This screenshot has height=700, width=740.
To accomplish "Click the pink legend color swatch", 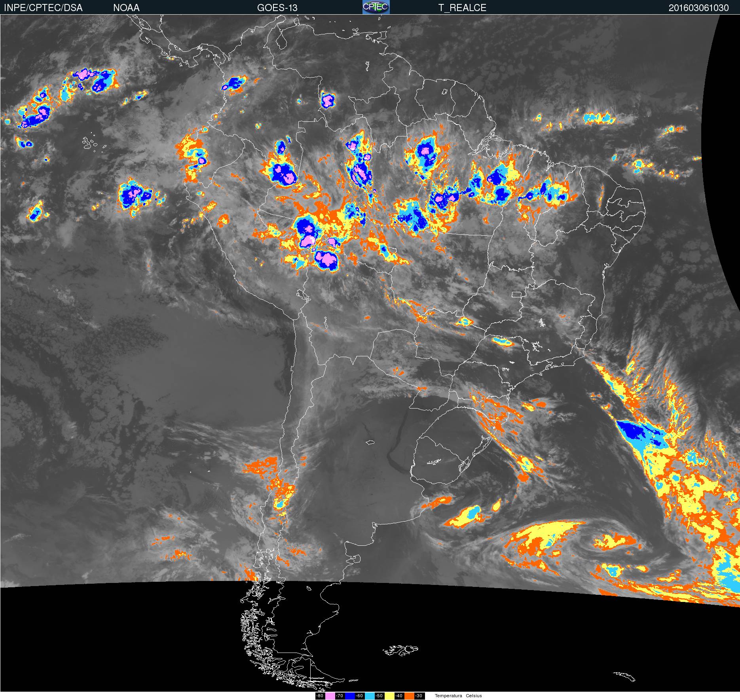I will click(x=330, y=696).
